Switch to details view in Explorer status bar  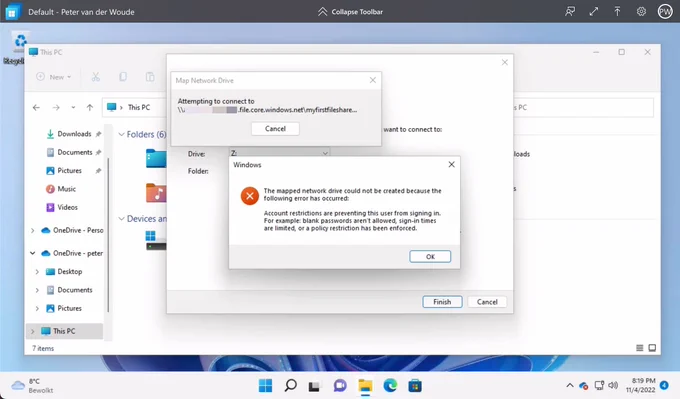click(639, 348)
